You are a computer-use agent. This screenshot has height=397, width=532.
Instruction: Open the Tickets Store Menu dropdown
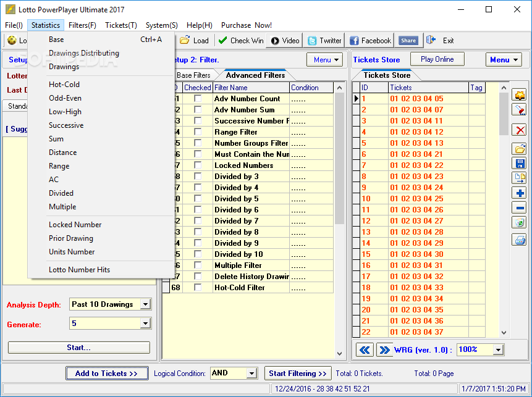coord(504,60)
